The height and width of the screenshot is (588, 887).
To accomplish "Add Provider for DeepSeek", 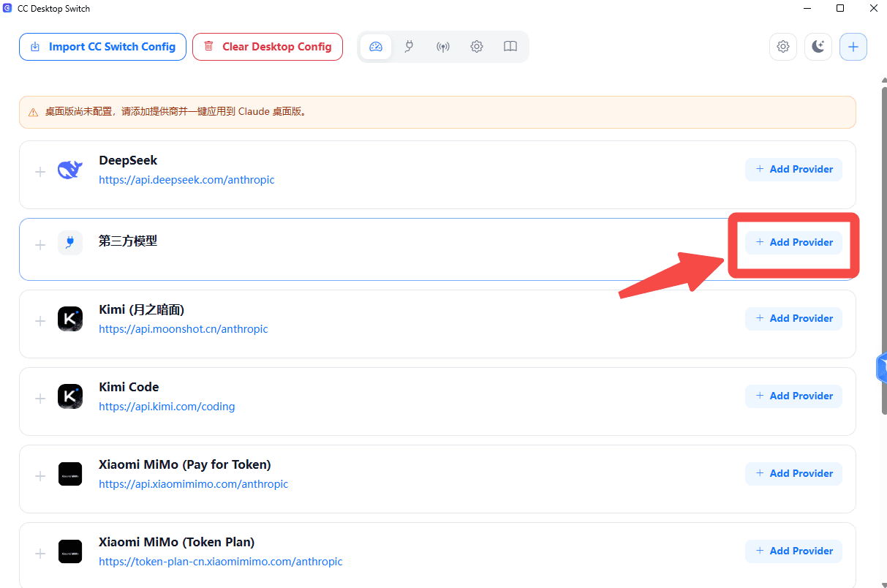I will click(x=794, y=169).
